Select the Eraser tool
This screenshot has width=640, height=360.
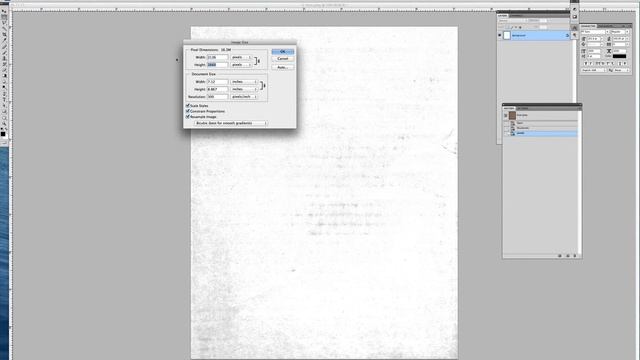click(4, 70)
